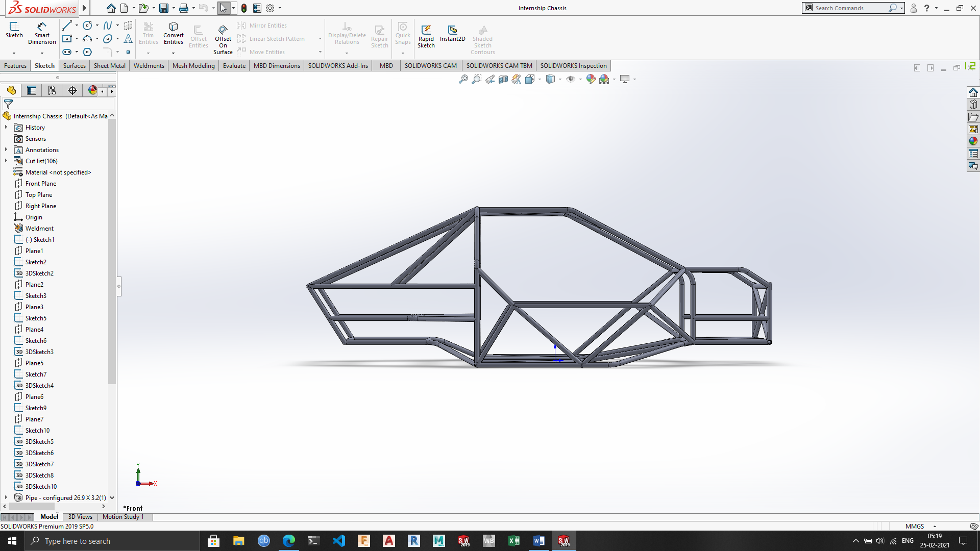Switch to Motion Study 1 tab

click(x=123, y=517)
